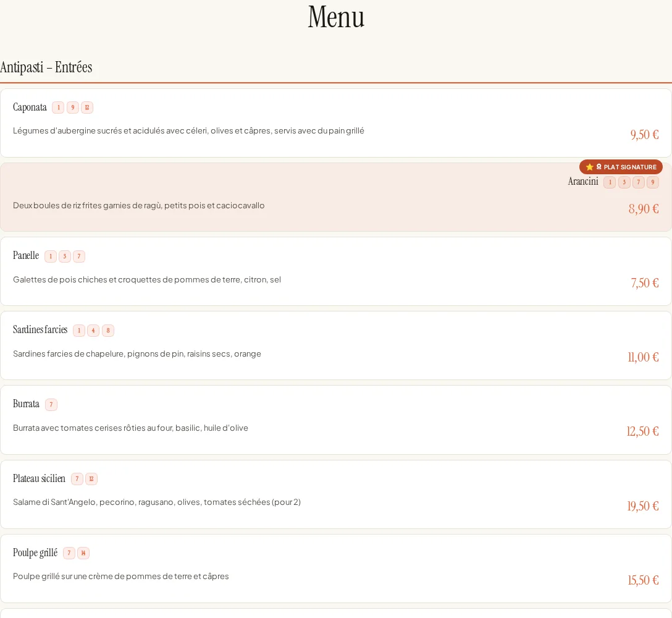Screen dimensions: 672x618
Task: Click the Plateau sicilien price 19,50 €
Action: pos(643,506)
